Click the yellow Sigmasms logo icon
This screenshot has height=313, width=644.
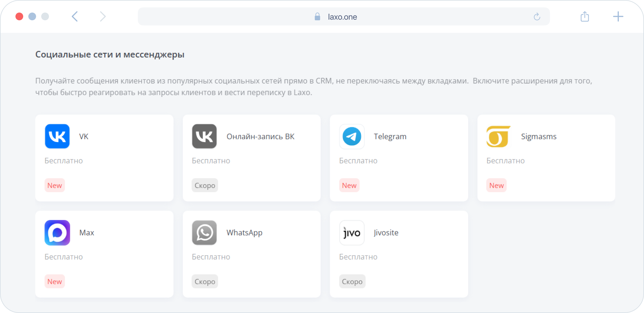498,136
